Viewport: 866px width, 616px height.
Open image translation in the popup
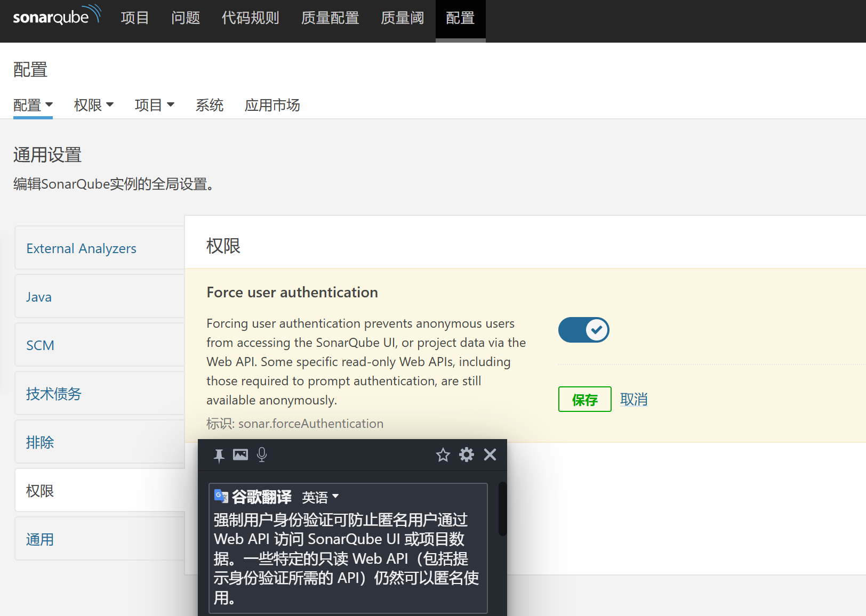point(240,455)
